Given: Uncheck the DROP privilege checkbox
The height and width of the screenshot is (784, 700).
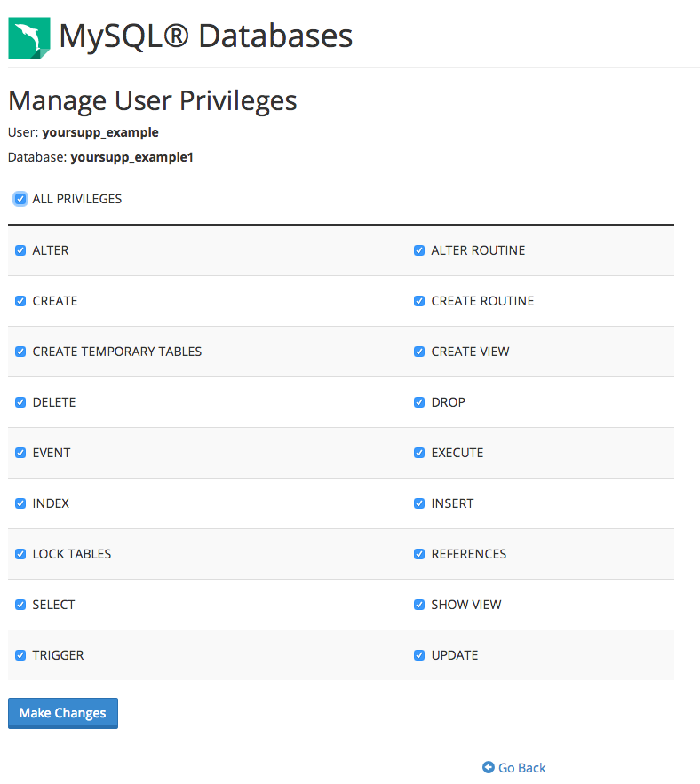Looking at the screenshot, I should pos(418,402).
